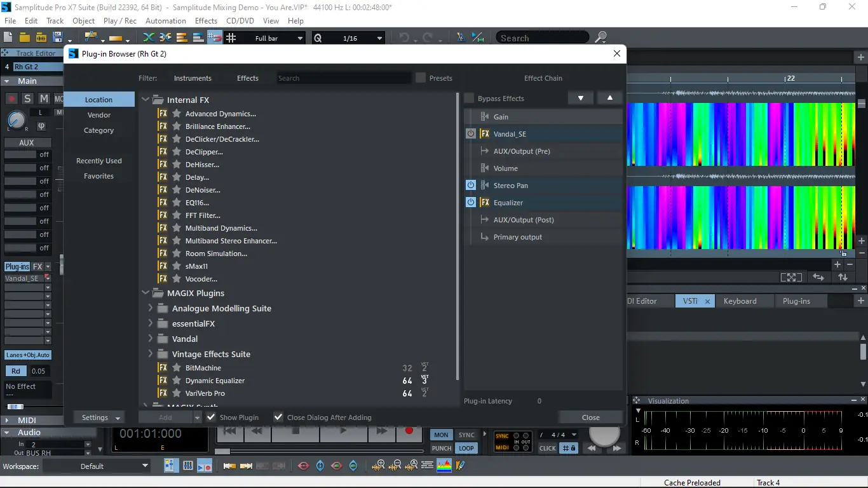Click the FX icon beside Vandal_SE in chain
Viewport: 868px width, 488px height.
click(485, 134)
